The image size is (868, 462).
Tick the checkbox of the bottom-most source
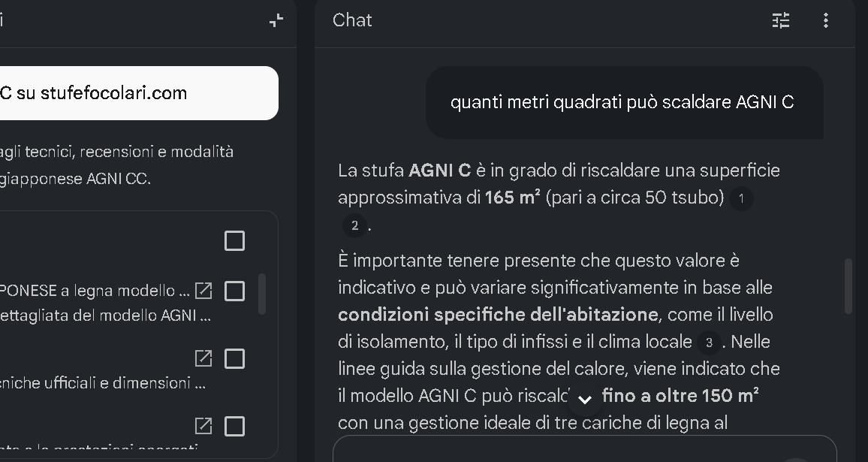(x=234, y=427)
